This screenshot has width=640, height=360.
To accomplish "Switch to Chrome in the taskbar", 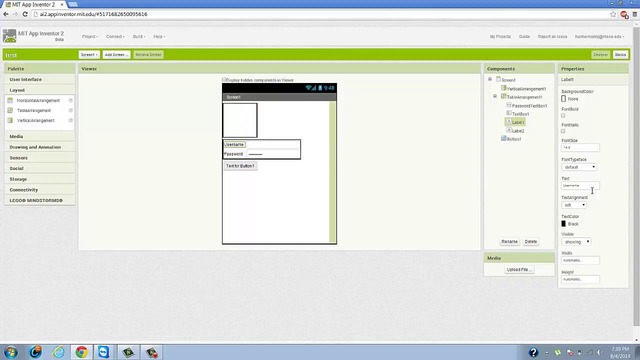I will [x=81, y=352].
